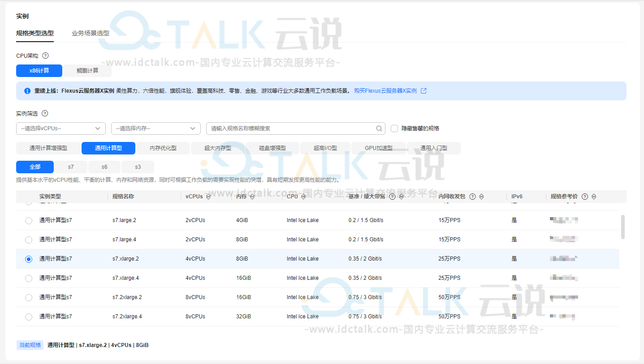Click help icon for 内网收发包 column
644x364 pixels.
click(x=472, y=197)
